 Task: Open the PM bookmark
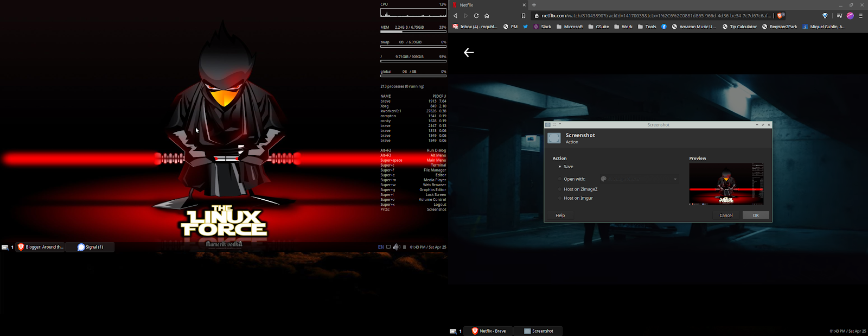pos(510,27)
